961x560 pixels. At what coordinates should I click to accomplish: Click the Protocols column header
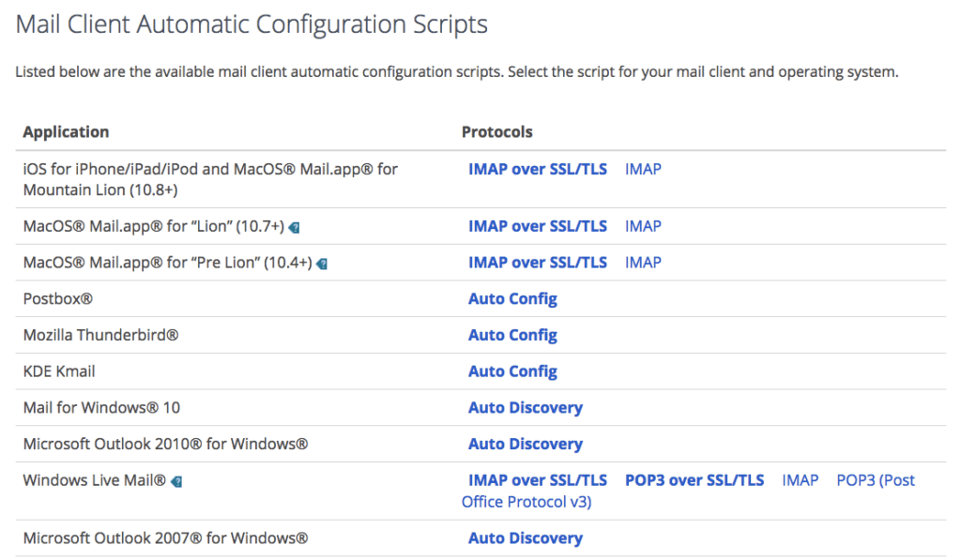click(x=497, y=131)
